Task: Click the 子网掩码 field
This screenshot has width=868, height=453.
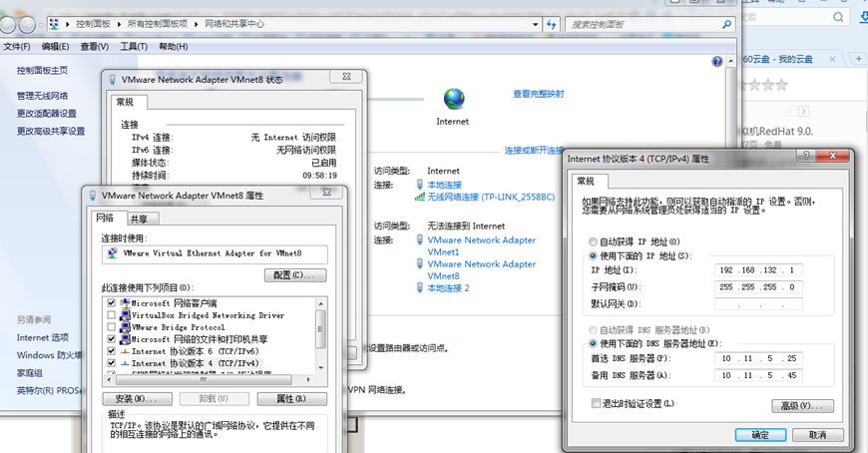Action: (x=758, y=286)
